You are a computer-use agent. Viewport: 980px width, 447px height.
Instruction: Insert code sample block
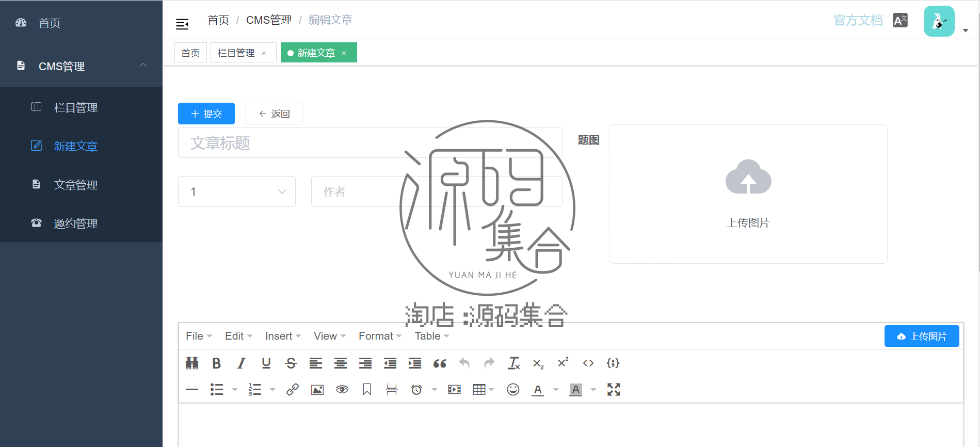(613, 363)
